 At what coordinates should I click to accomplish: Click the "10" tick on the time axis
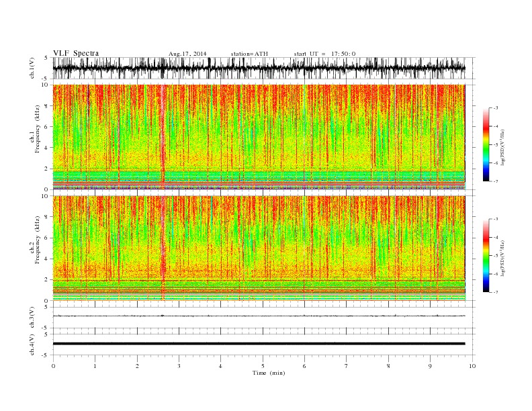tap(472, 366)
